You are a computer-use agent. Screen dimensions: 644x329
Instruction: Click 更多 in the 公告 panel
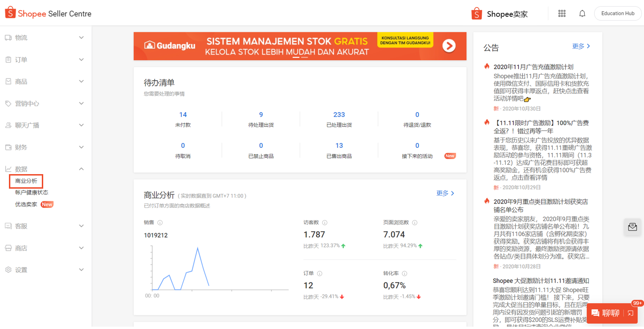581,46
